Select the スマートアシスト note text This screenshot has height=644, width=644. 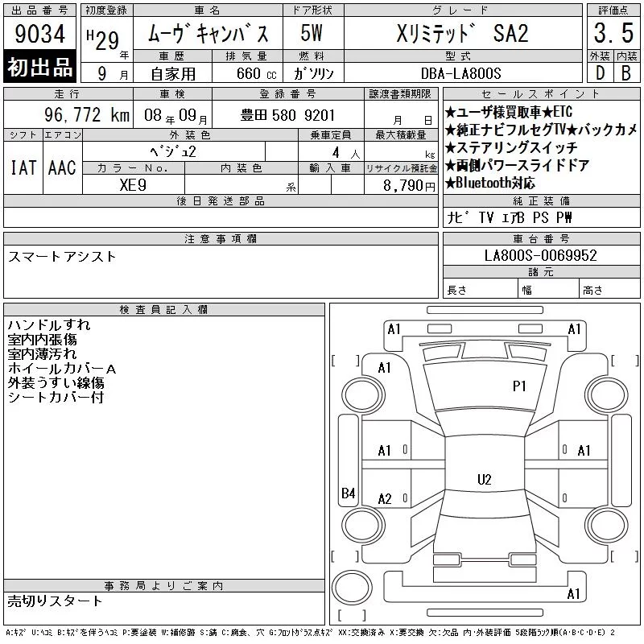[x=62, y=256]
